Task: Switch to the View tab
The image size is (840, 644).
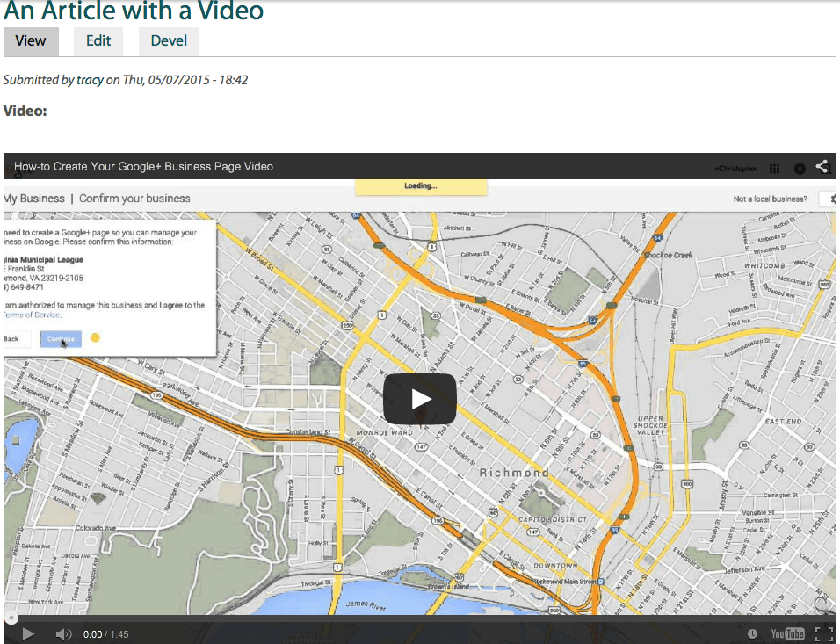Action: 31,41
